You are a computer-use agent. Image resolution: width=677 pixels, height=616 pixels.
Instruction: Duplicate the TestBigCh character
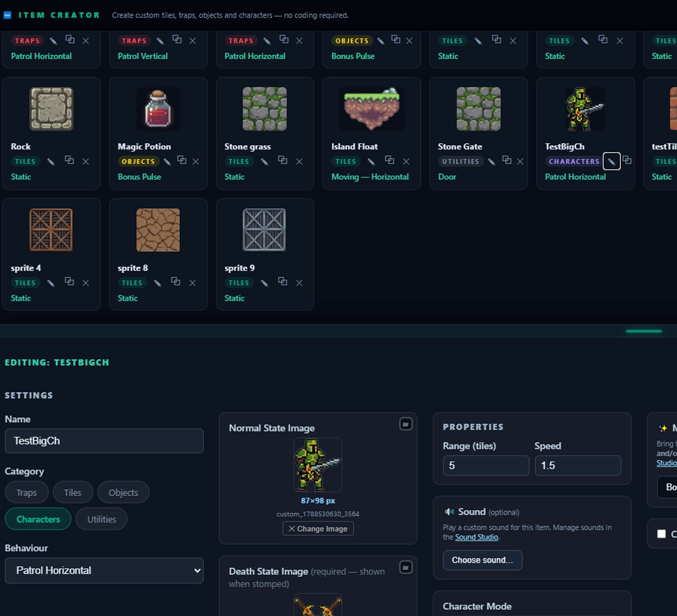[627, 160]
